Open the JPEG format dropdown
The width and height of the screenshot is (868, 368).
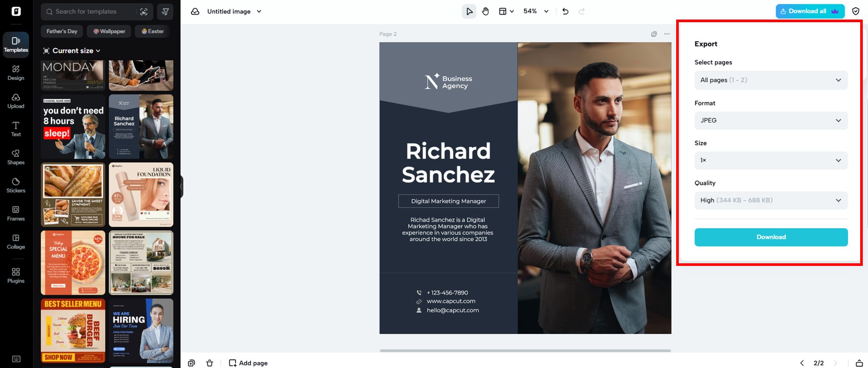[771, 120]
